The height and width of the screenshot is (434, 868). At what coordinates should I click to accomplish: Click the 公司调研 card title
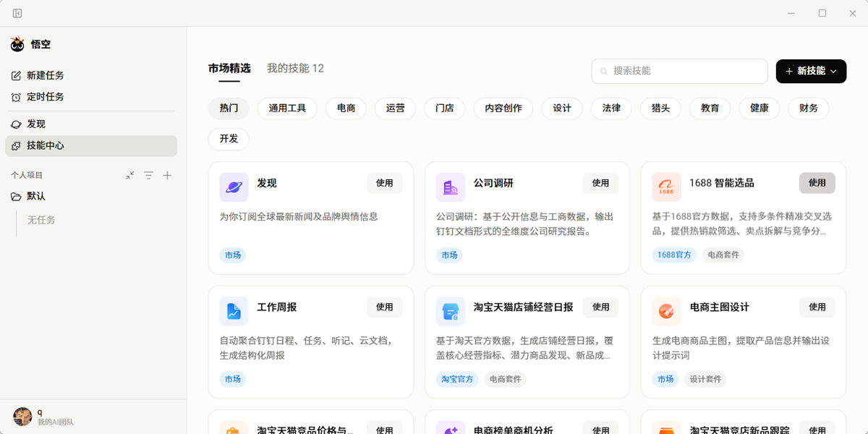click(x=493, y=184)
